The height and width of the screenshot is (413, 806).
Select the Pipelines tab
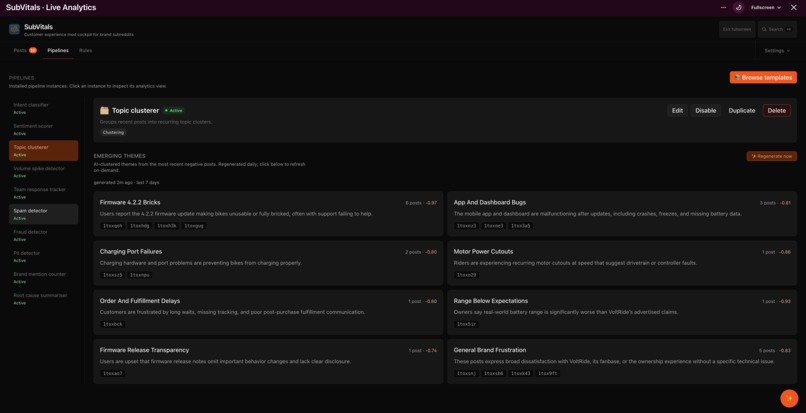pos(58,50)
